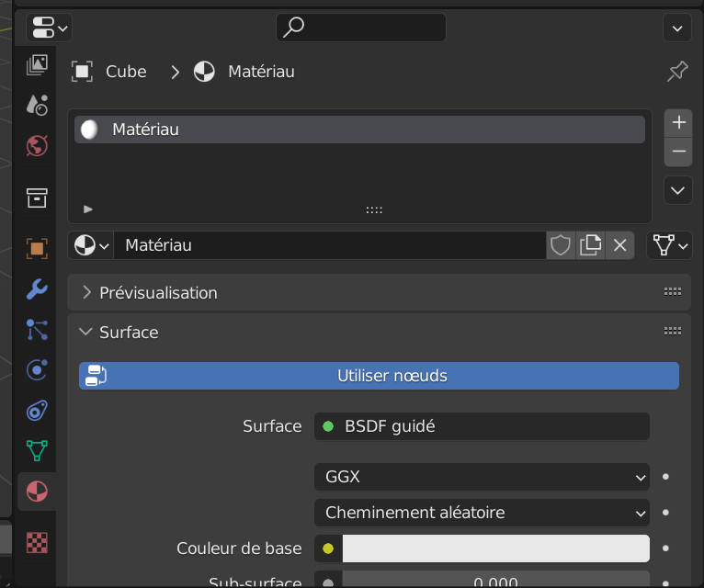
Task: Add a material slot with plus button
Action: pos(678,122)
